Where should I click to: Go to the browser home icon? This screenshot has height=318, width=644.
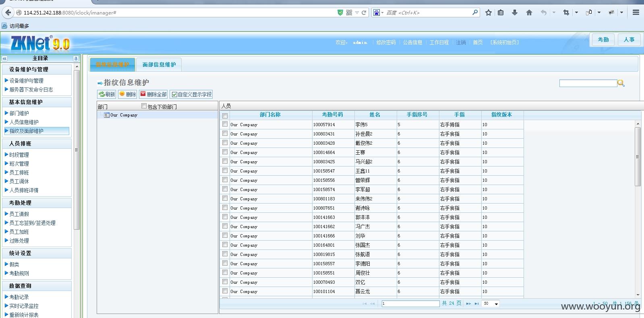529,12
